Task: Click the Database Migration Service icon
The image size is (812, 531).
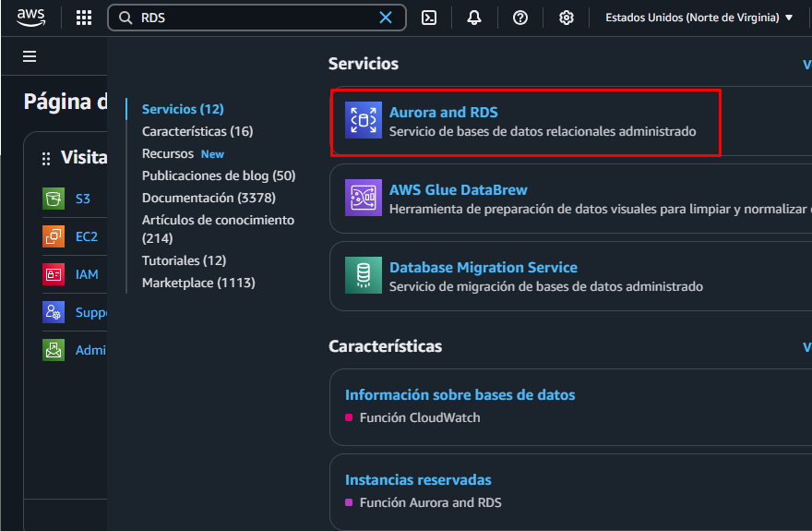Action: click(x=364, y=275)
